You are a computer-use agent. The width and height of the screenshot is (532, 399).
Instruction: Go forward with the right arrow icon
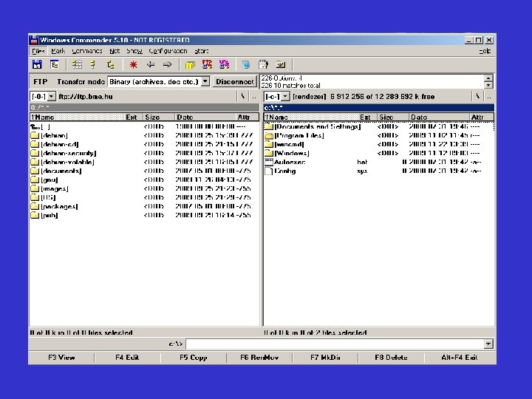pos(167,64)
